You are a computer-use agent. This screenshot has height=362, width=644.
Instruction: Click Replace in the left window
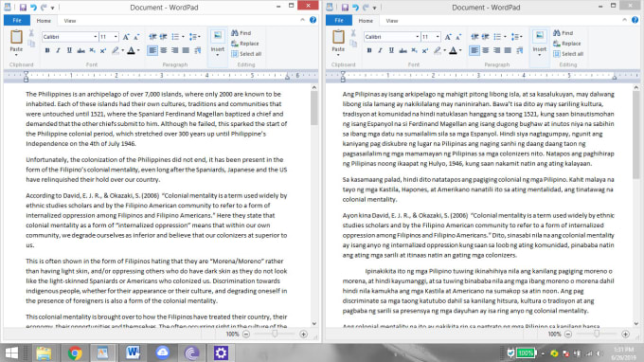coord(245,44)
